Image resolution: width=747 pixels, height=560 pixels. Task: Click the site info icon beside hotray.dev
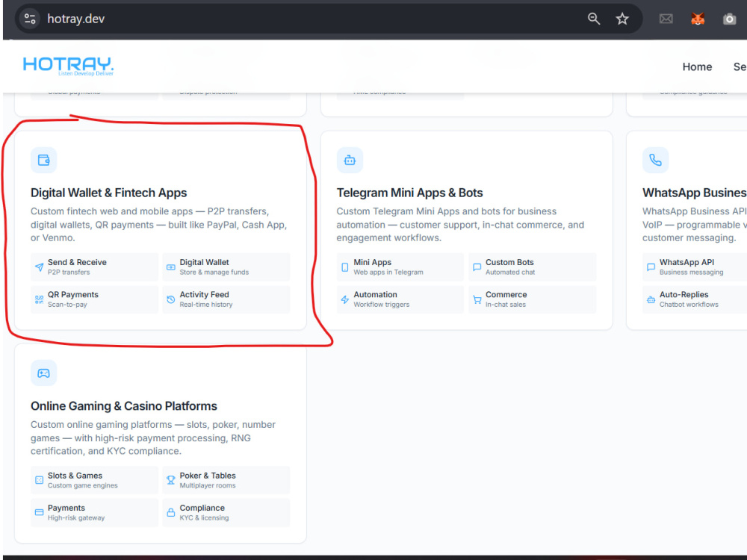click(30, 19)
